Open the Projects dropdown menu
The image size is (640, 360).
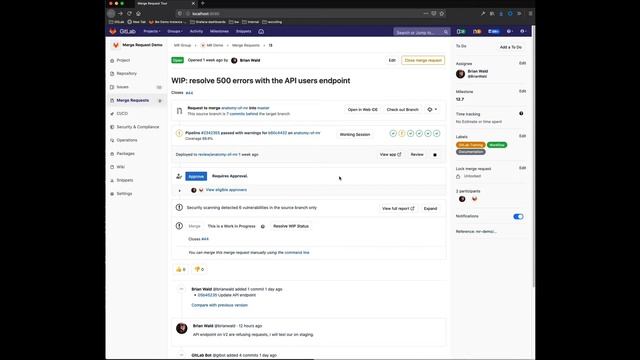[151, 31]
